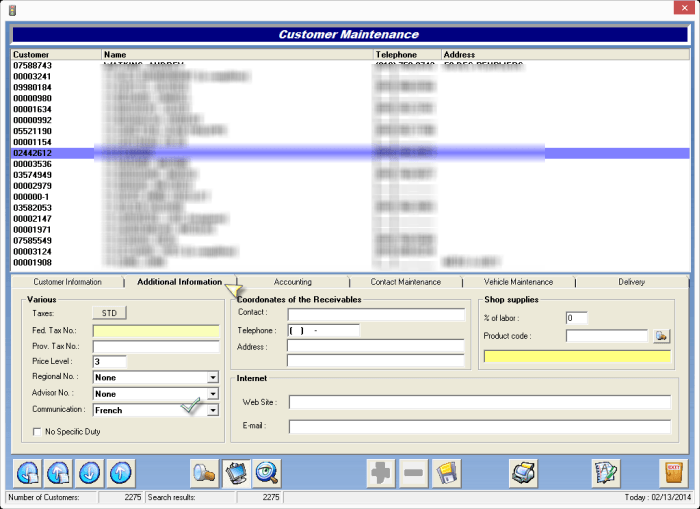
Task: Click receivables Telephone field
Action: click(x=323, y=330)
